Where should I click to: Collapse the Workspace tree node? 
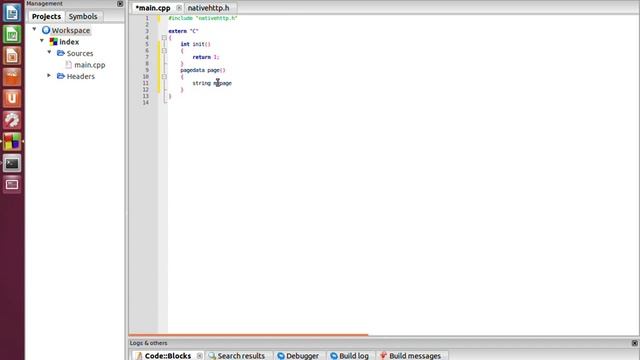[x=34, y=29]
